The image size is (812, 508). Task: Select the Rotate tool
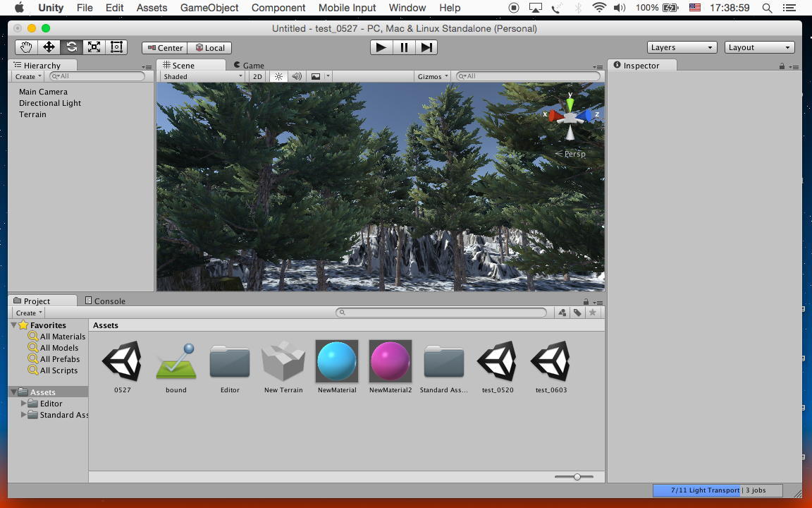pyautogui.click(x=71, y=47)
